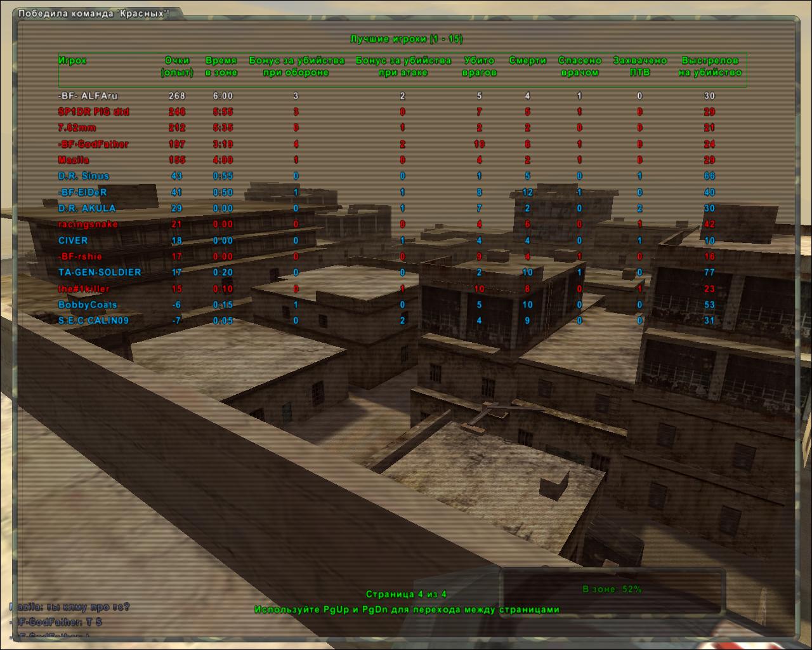Click zone time '0:20' of TA-GEN-SOLDIER

(x=223, y=272)
